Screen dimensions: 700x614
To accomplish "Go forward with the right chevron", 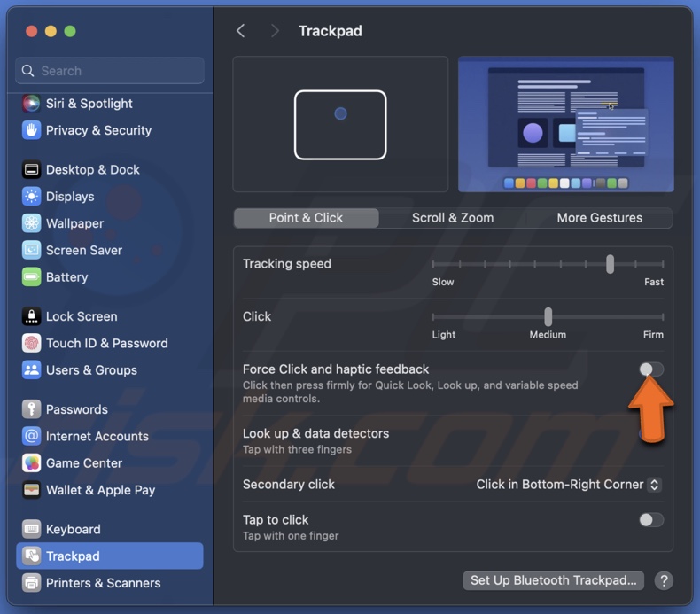I will [x=275, y=31].
